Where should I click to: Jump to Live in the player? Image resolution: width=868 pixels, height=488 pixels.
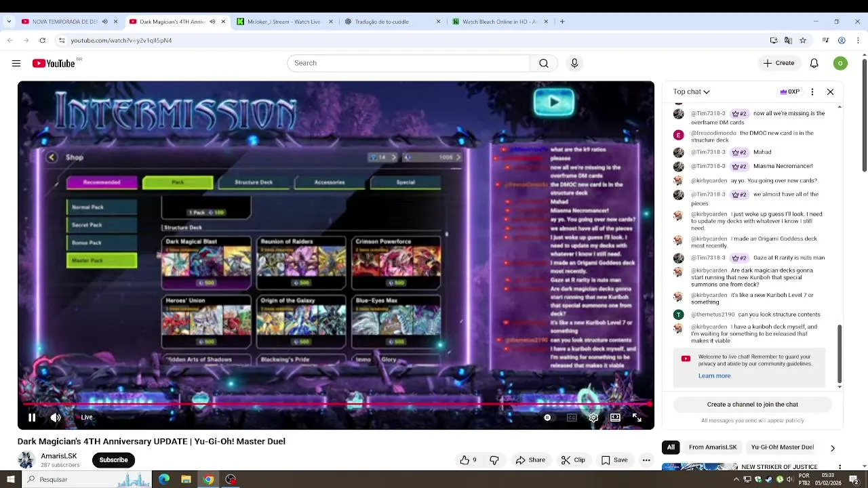(x=86, y=418)
